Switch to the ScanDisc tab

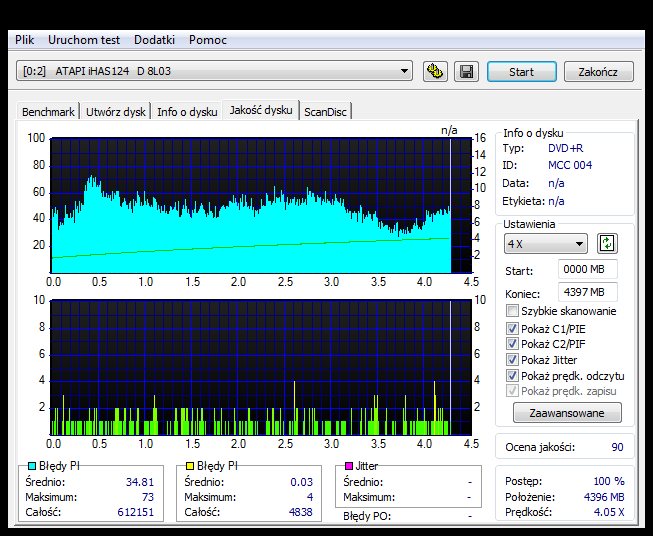[x=325, y=112]
